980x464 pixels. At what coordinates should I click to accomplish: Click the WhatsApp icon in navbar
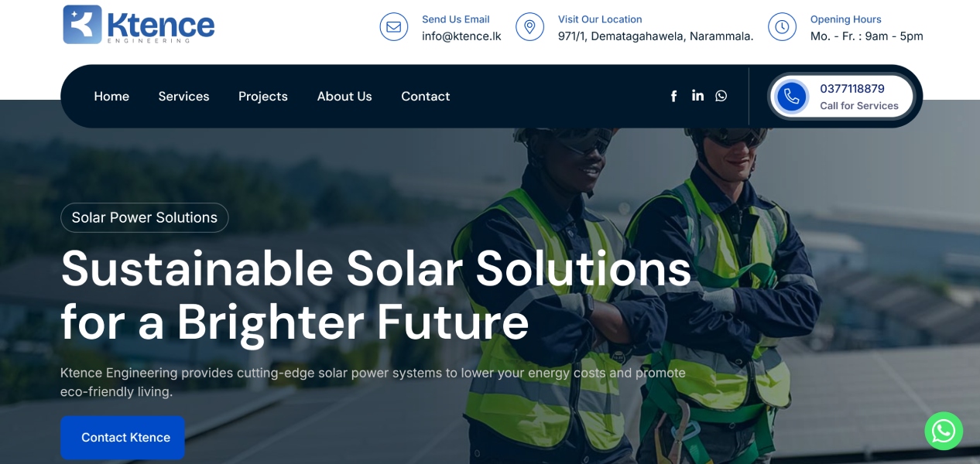[721, 96]
